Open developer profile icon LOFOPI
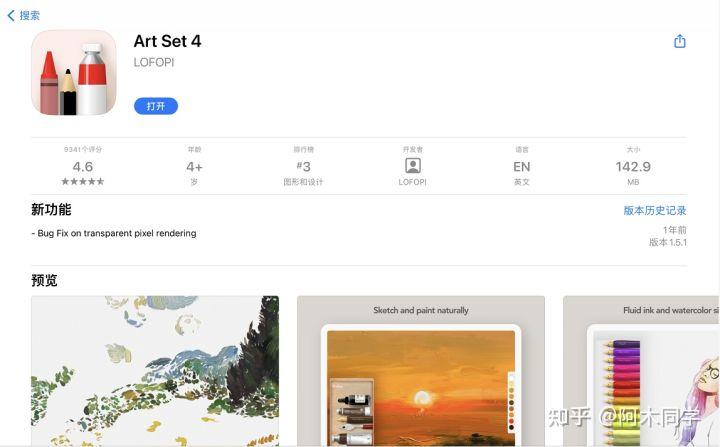Image resolution: width=720 pixels, height=447 pixels. 412,166
